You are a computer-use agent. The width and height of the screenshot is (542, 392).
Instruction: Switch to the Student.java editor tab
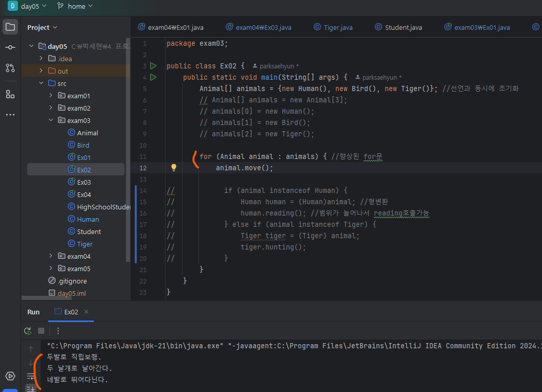point(403,27)
